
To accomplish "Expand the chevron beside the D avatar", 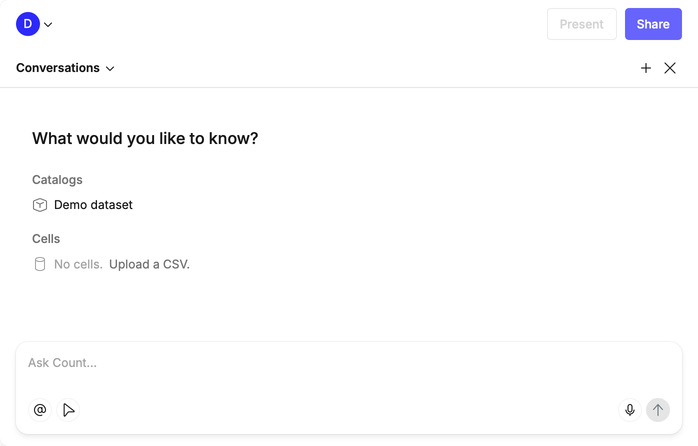I will click(48, 25).
